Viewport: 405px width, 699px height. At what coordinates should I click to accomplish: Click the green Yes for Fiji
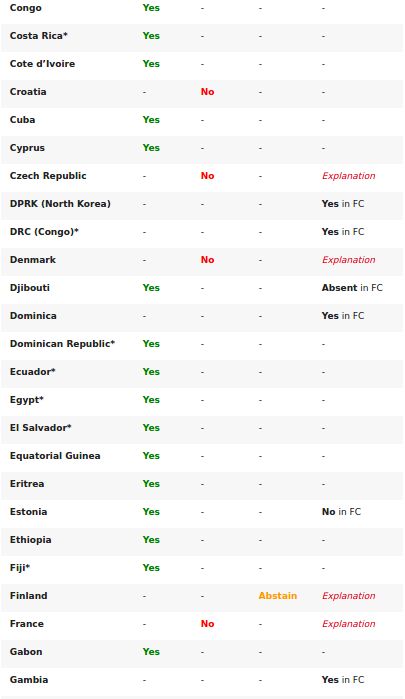(151, 568)
